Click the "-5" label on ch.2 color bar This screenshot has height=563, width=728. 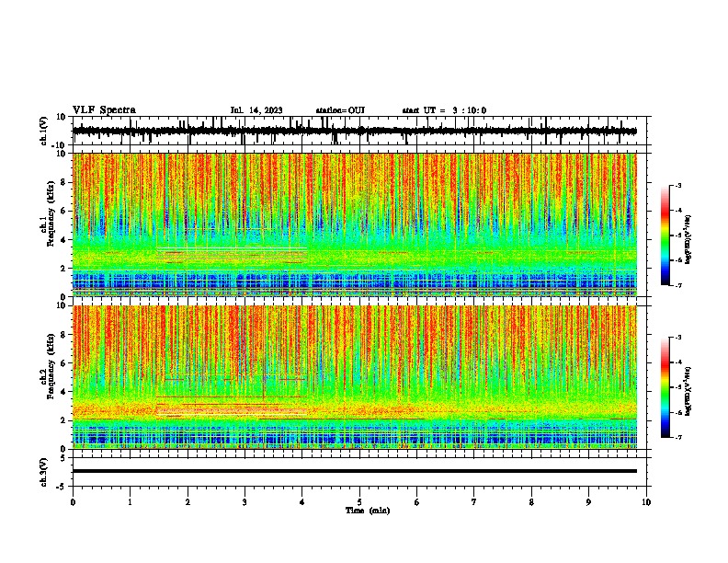678,387
